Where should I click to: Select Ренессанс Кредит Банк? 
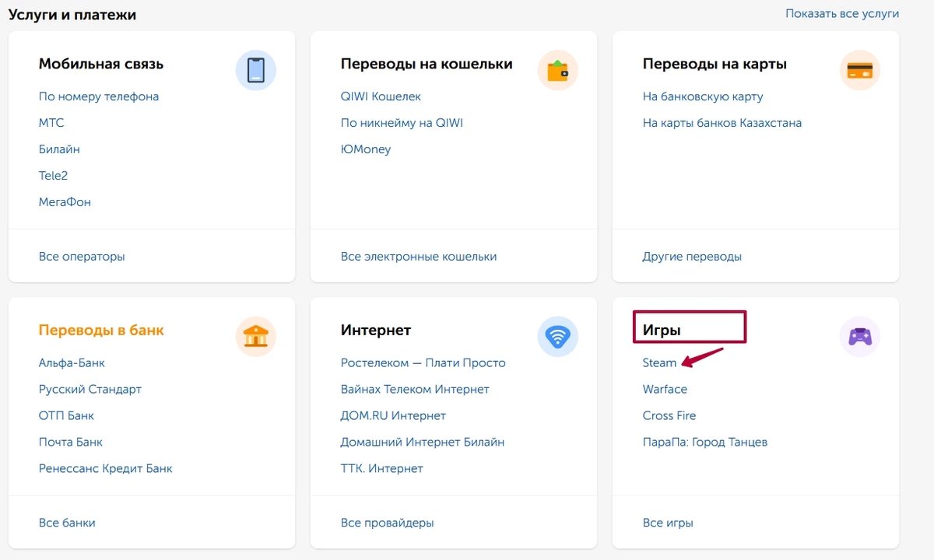point(106,468)
